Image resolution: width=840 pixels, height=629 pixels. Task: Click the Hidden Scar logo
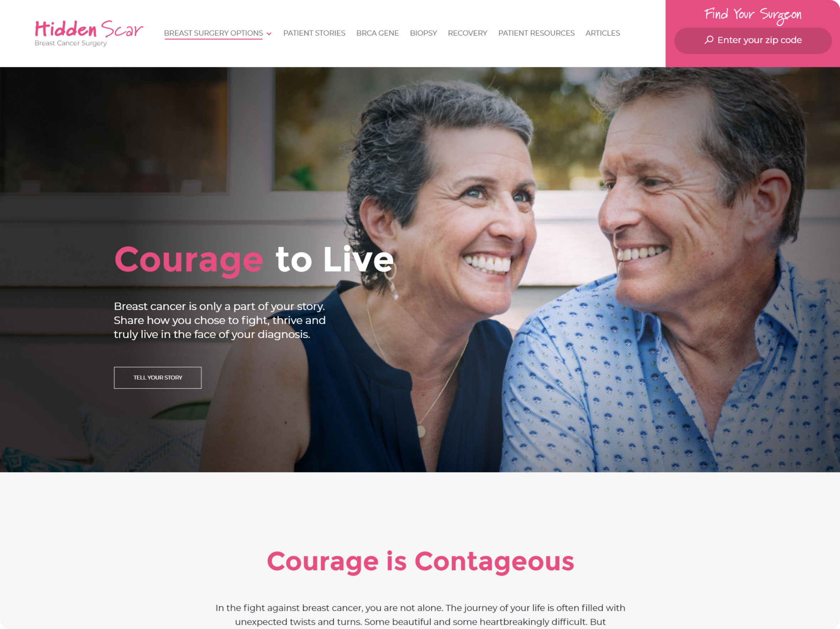89,33
